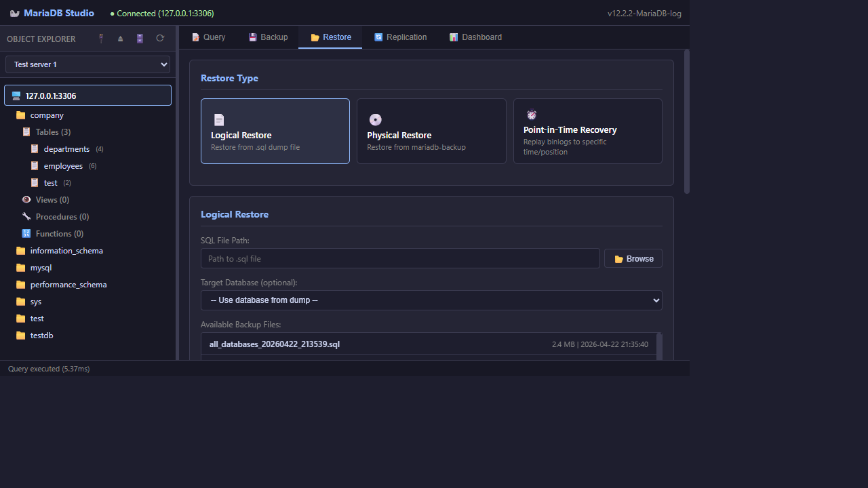The width and height of the screenshot is (868, 488).
Task: Click the folder icon beside sys database
Action: click(20, 302)
